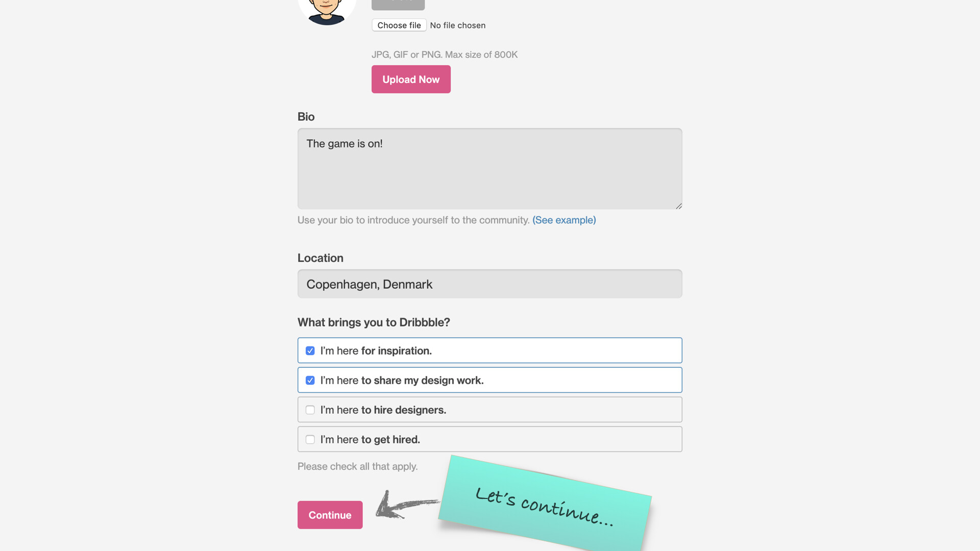980x551 pixels.
Task: Click the gray button above Choose file
Action: click(x=398, y=4)
